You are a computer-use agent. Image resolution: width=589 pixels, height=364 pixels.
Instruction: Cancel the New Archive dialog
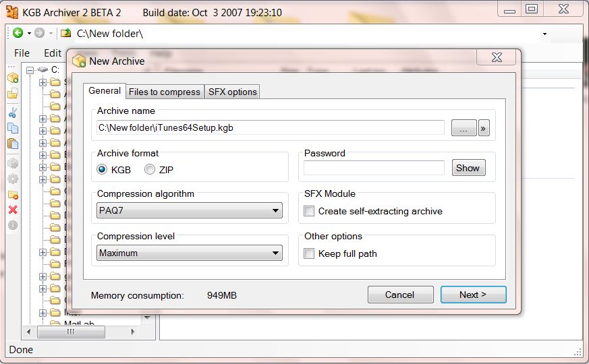[x=401, y=295]
